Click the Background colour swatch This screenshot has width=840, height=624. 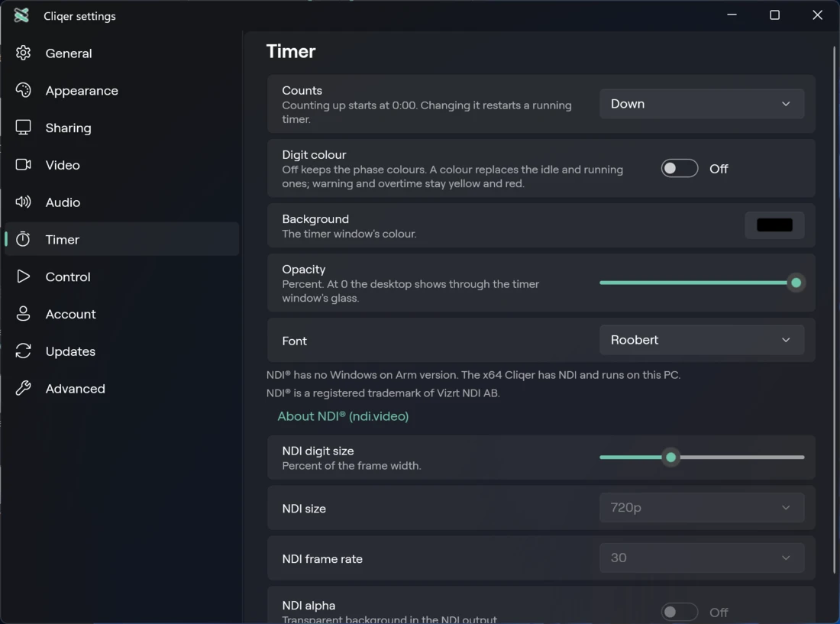[774, 225]
